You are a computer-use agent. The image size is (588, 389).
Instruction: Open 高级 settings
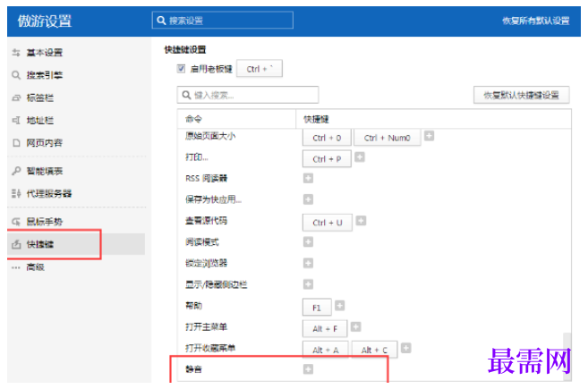[35, 267]
